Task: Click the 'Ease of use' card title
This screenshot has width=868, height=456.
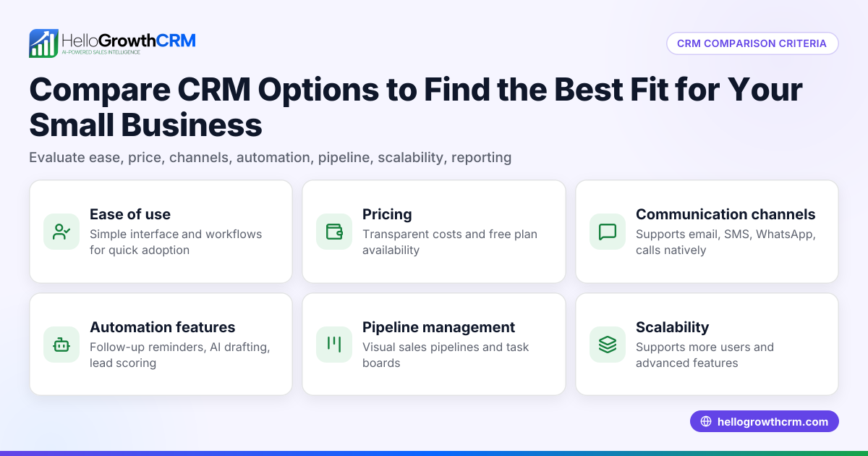Action: [130, 214]
